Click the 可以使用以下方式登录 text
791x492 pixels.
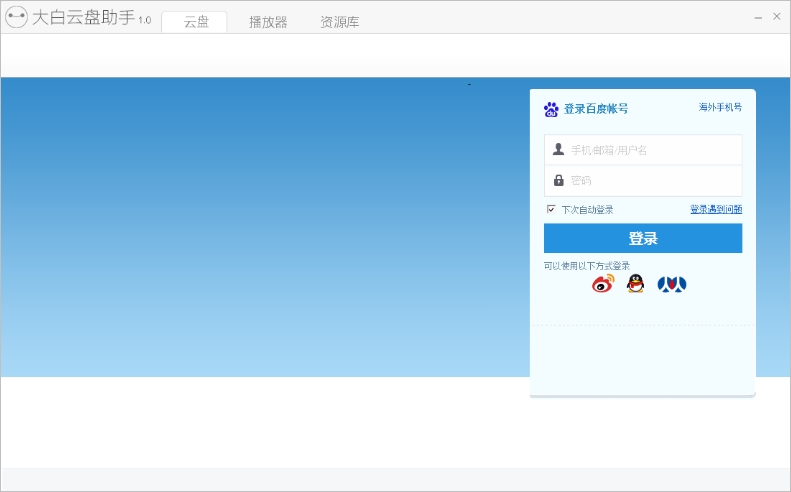tap(587, 265)
